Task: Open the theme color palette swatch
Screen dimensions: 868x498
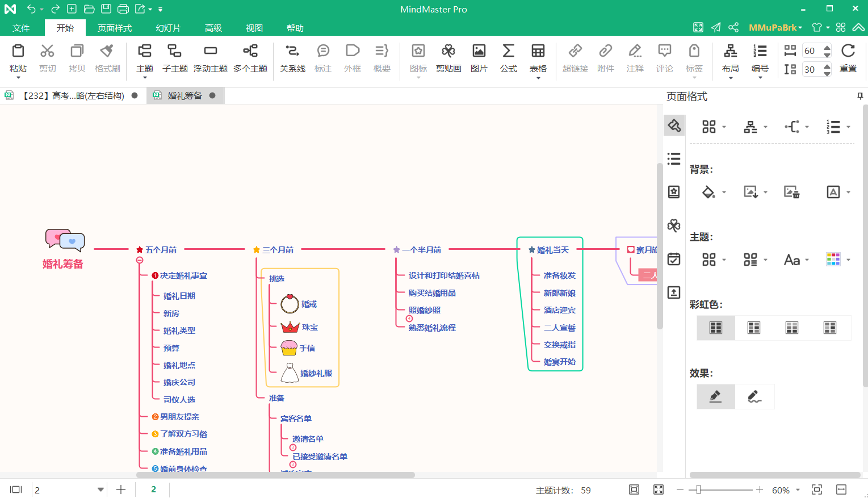Action: point(833,260)
